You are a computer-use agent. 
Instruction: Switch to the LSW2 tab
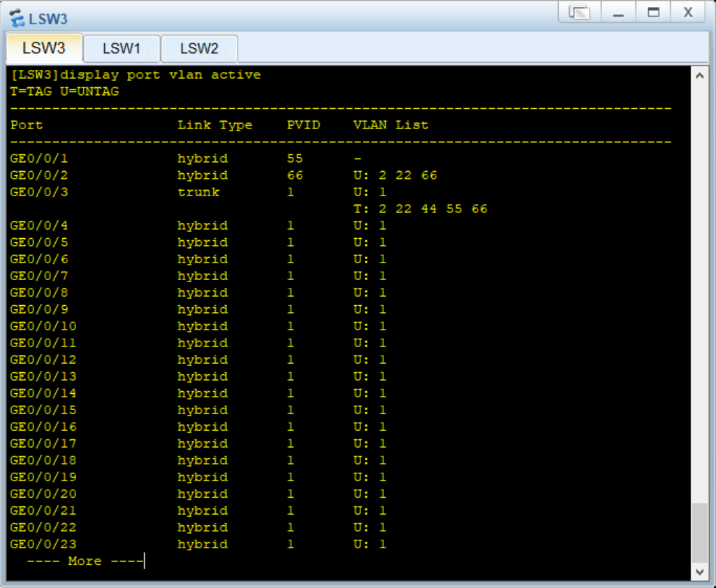[199, 48]
